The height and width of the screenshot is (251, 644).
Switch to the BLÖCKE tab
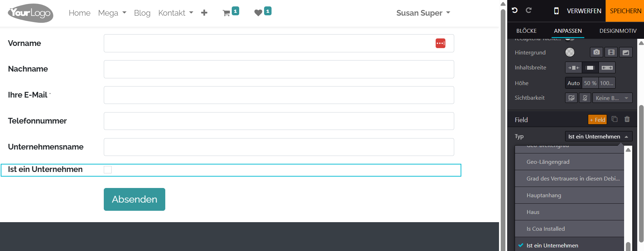tap(526, 31)
